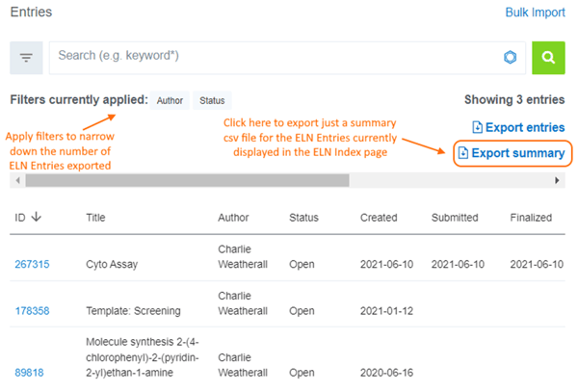Screen dimensions: 578x392
Task: Click the ID column sort arrow
Action: click(x=37, y=217)
